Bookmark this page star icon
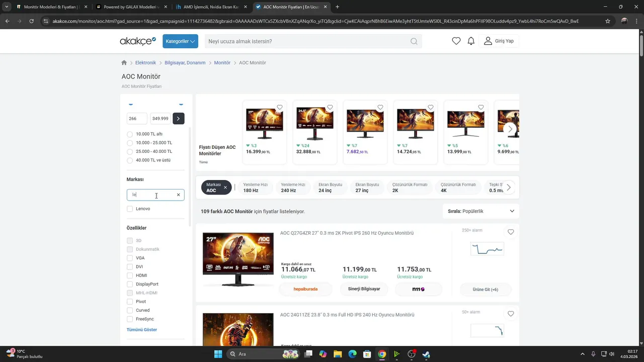 tap(608, 21)
